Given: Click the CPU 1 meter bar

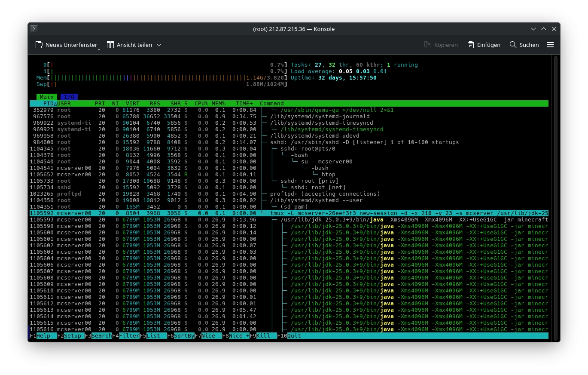Looking at the screenshot, I should [165, 71].
